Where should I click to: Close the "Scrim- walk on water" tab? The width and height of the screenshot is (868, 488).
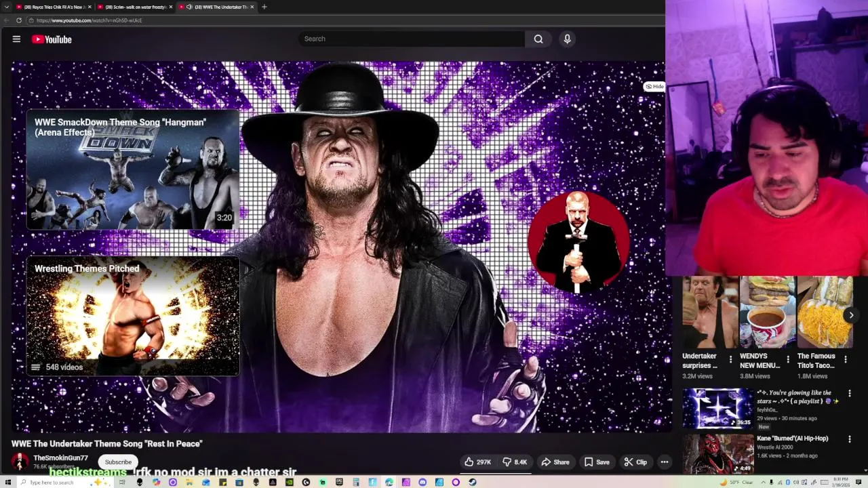[x=171, y=7]
